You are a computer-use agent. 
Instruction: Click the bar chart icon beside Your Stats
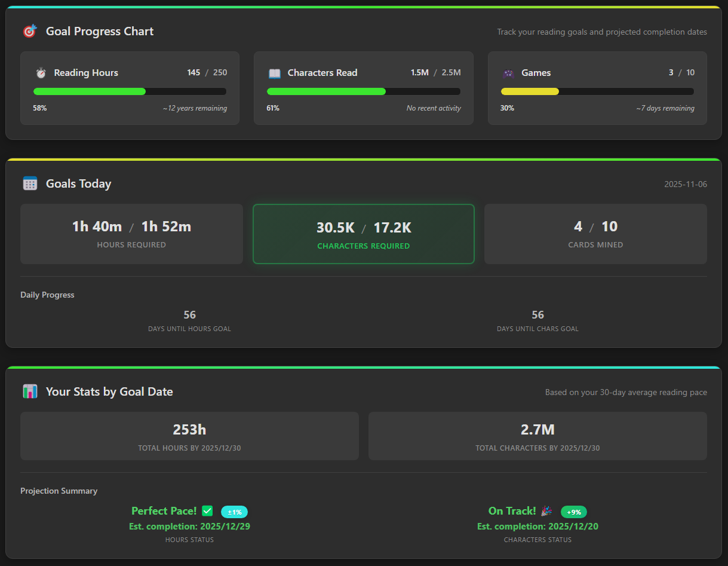pos(30,391)
